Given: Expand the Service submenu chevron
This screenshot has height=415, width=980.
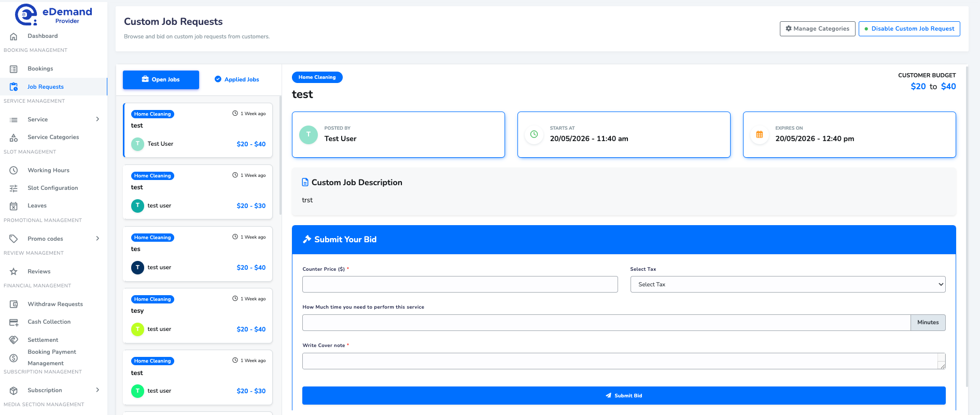Looking at the screenshot, I should click(97, 119).
